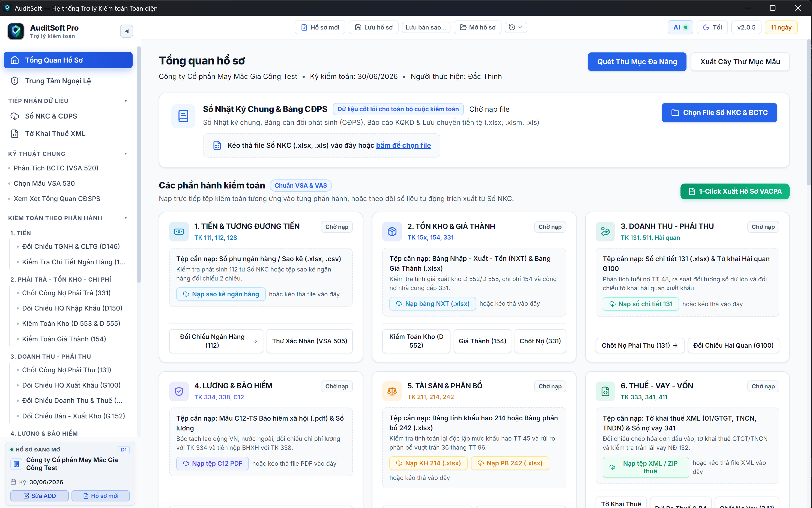812x508 pixels.
Task: Click Nạp PB 242 (.xlsx) button
Action: click(510, 463)
